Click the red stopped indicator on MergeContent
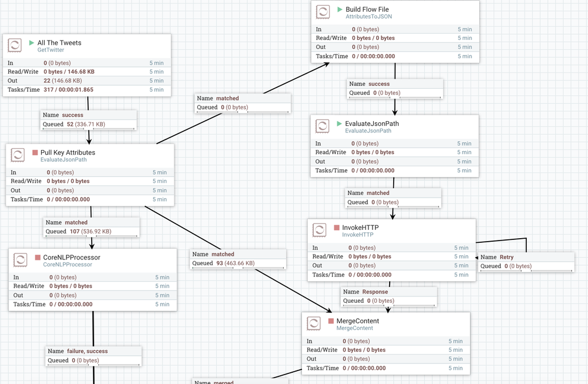The image size is (588, 384). [x=331, y=321]
